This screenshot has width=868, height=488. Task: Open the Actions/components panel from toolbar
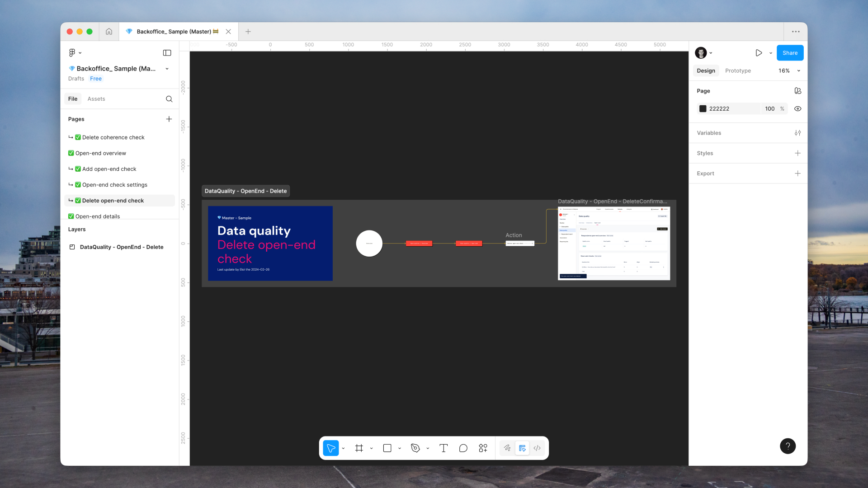coord(483,448)
